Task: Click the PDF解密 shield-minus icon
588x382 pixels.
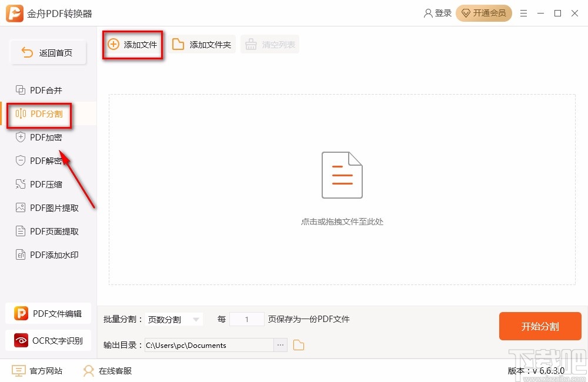Action: coord(20,161)
